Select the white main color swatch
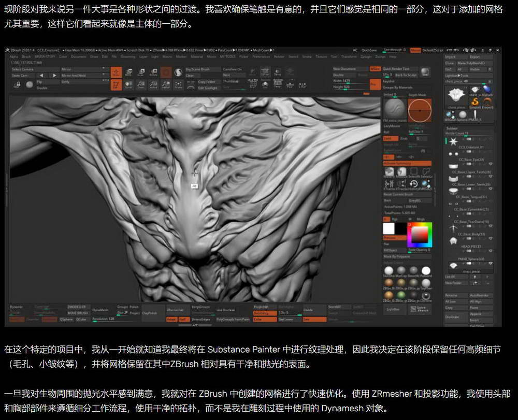This screenshot has height=420, width=518. [389, 229]
